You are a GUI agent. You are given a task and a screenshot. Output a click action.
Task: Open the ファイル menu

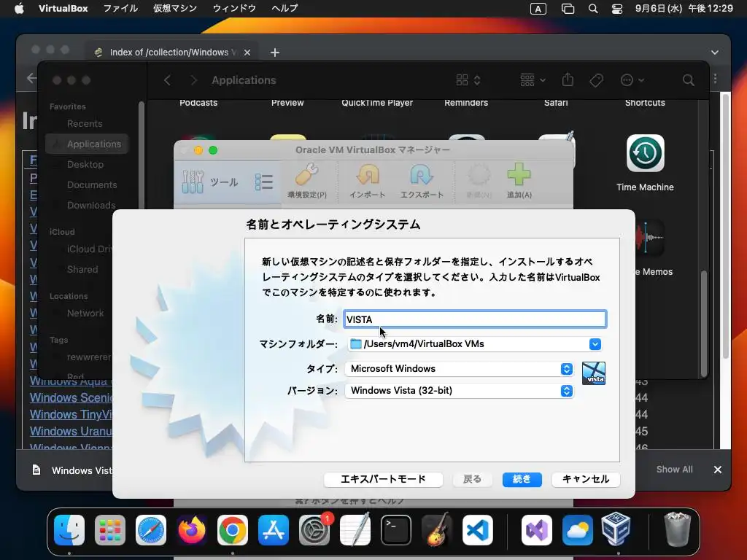[x=120, y=8]
